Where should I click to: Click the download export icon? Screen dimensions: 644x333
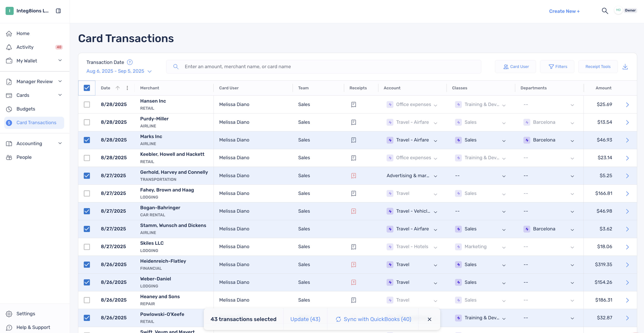[x=625, y=66]
